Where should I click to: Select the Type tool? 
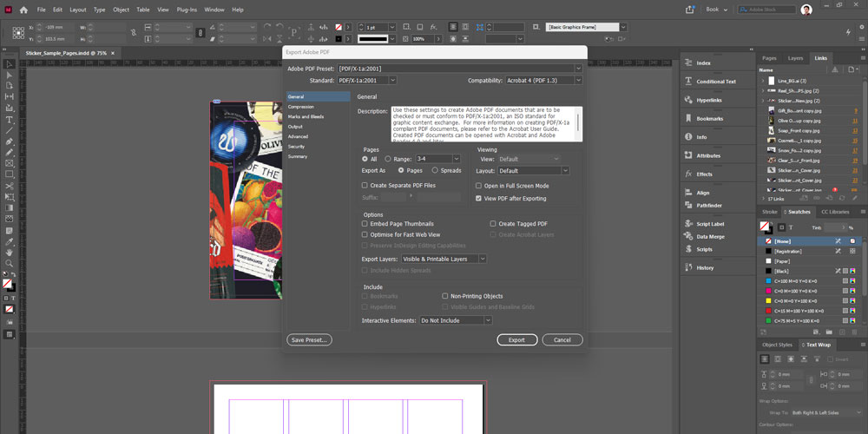point(10,120)
